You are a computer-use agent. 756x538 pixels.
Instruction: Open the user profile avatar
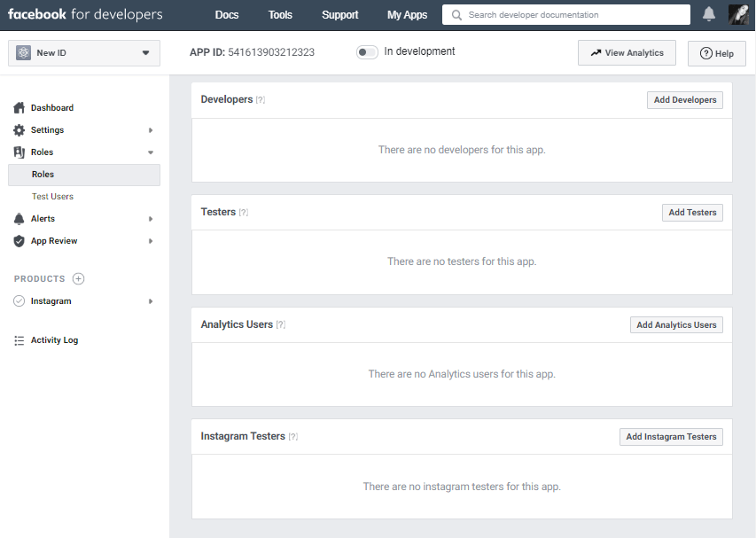tap(738, 14)
